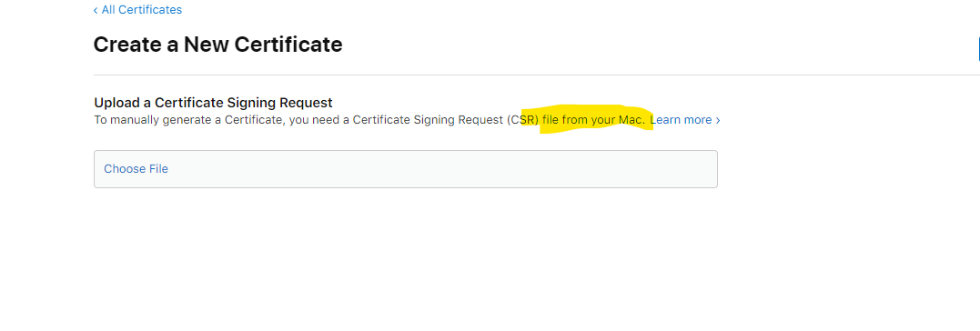Click the horizontal divider under the page title
Image resolution: width=980 pixels, height=331 pixels.
tap(536, 75)
